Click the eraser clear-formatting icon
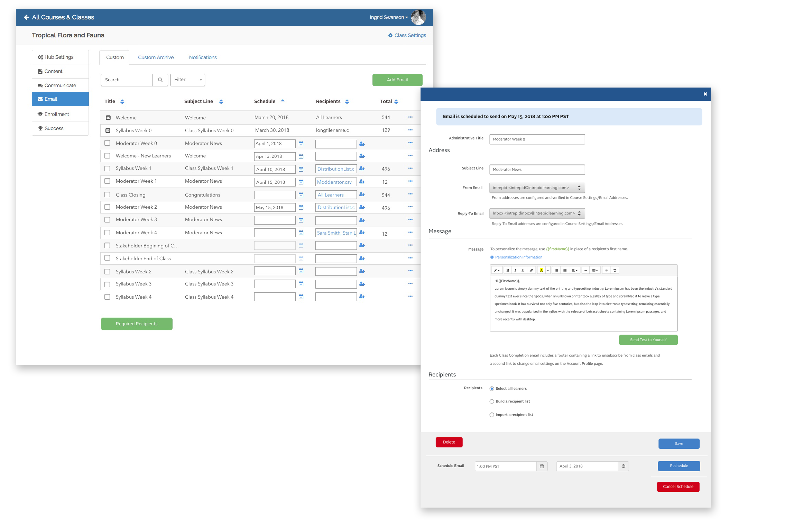 pyautogui.click(x=532, y=270)
